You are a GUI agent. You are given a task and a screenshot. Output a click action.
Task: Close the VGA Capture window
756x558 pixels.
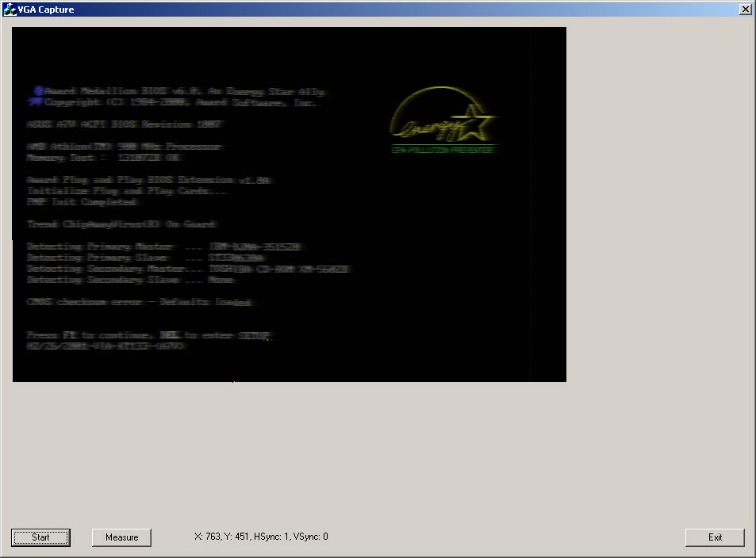click(745, 10)
